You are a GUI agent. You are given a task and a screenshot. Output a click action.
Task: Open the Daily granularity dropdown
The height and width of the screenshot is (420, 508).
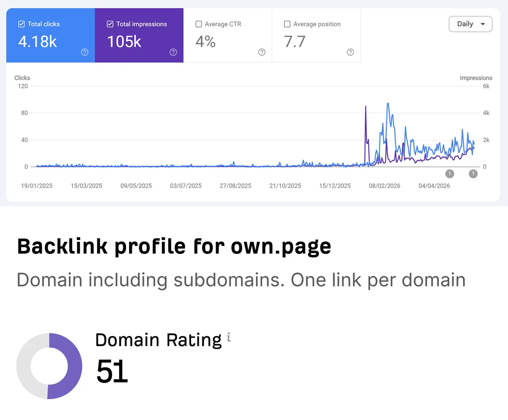[x=470, y=24]
